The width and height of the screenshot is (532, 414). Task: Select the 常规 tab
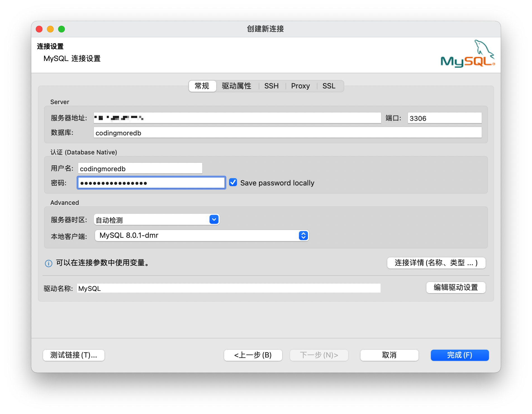tap(202, 86)
